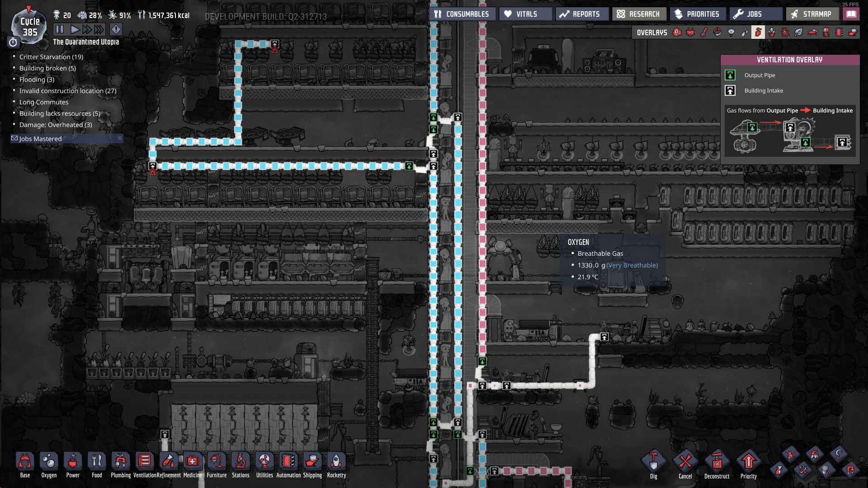This screenshot has height=488, width=868.
Task: Open the Priorities screen
Action: tap(697, 14)
